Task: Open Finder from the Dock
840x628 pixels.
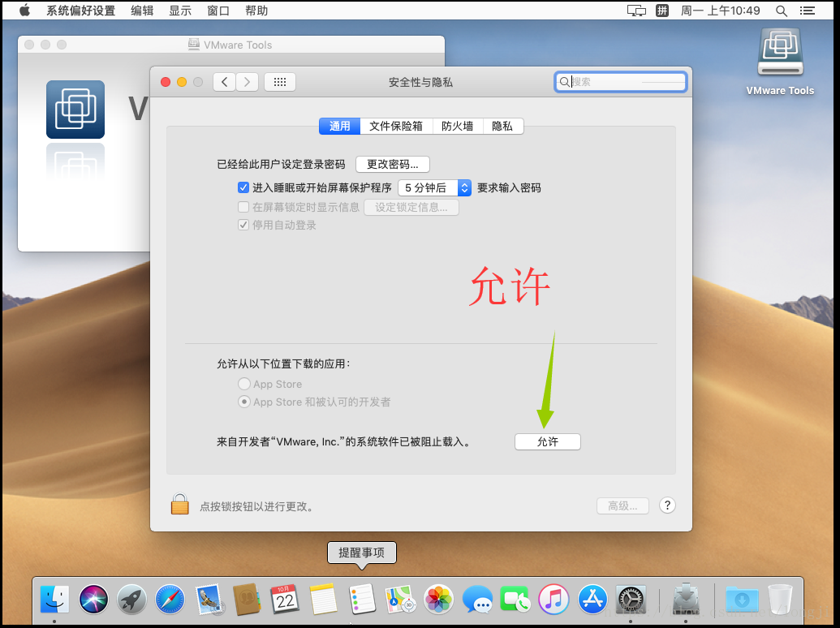Action: coord(54,599)
